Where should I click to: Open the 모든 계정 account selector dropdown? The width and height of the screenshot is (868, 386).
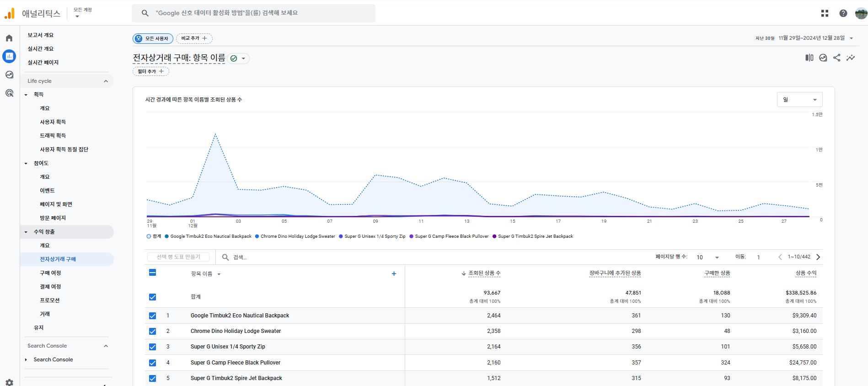coord(83,12)
